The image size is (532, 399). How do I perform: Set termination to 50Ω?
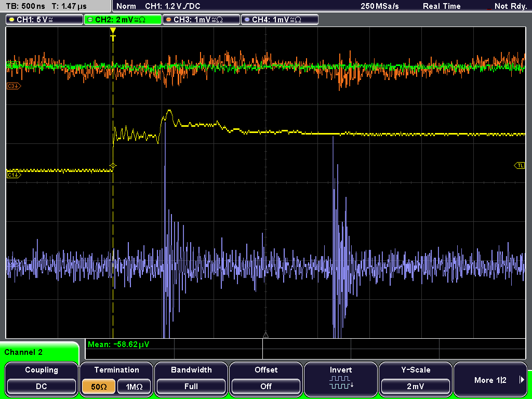[x=99, y=387]
